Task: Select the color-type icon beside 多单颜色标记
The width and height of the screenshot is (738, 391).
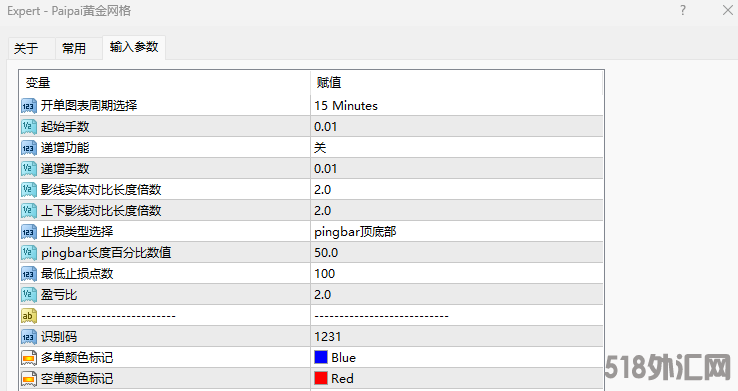Action: tap(29, 358)
